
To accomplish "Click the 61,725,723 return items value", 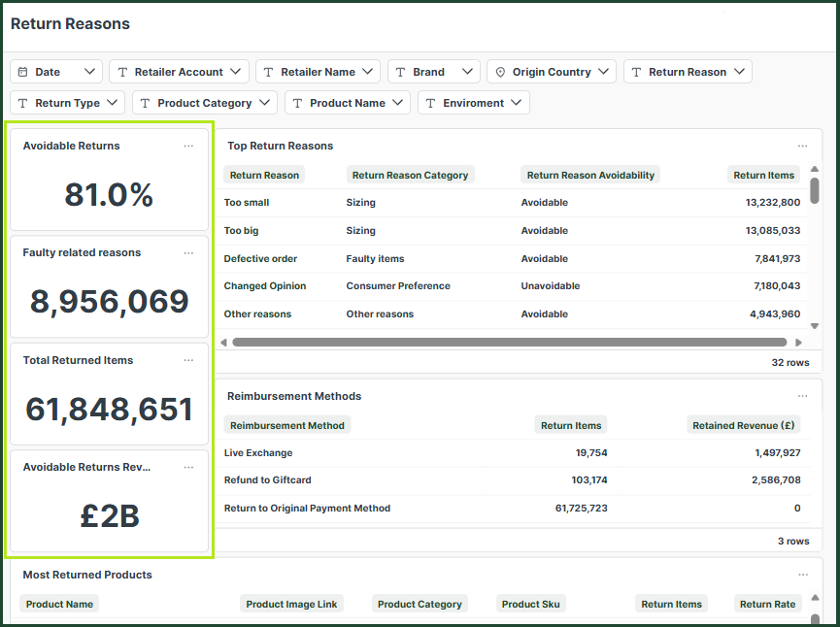I will [x=582, y=509].
